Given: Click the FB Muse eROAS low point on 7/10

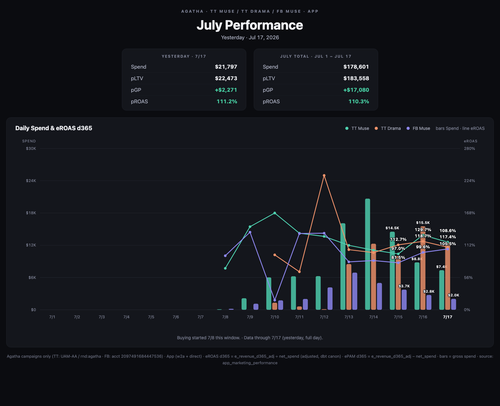Looking at the screenshot, I should (275, 300).
